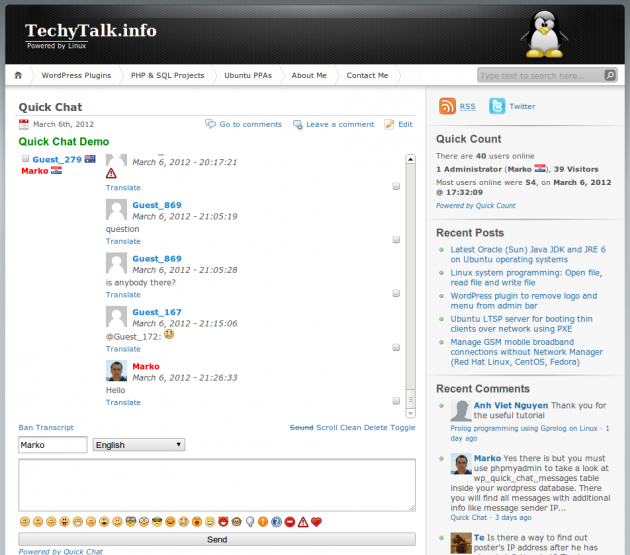Image resolution: width=630 pixels, height=555 pixels.
Task: Open the Powered by Quick Chat link
Action: pyautogui.click(x=61, y=551)
